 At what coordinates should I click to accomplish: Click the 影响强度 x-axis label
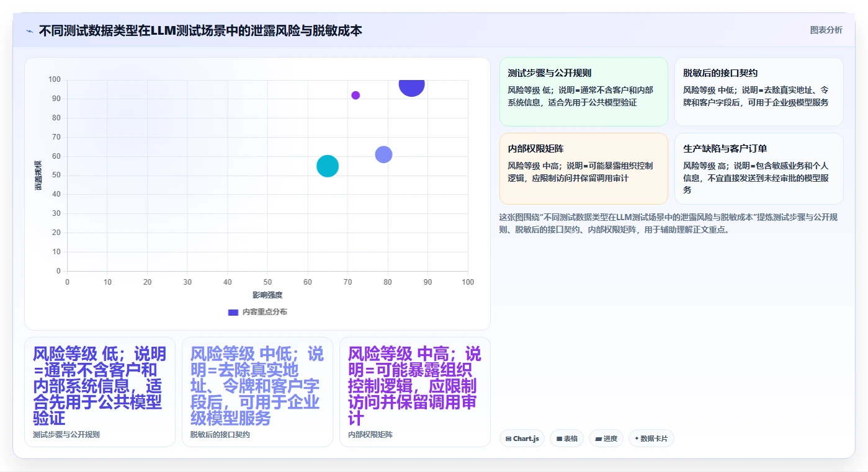267,295
